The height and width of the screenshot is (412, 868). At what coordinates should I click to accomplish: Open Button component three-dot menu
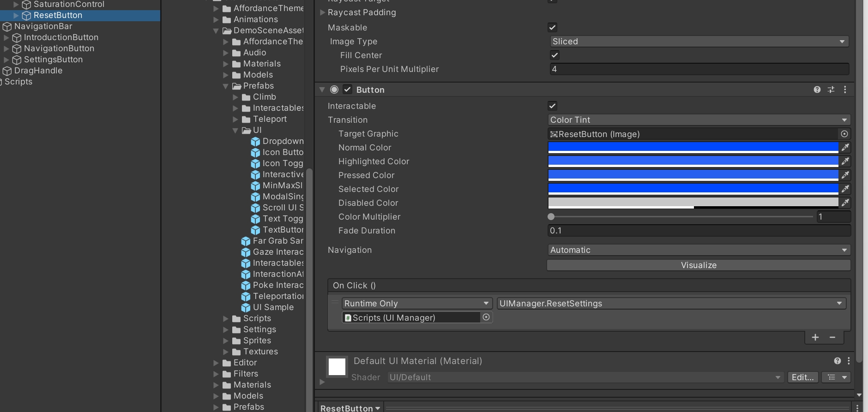(845, 90)
